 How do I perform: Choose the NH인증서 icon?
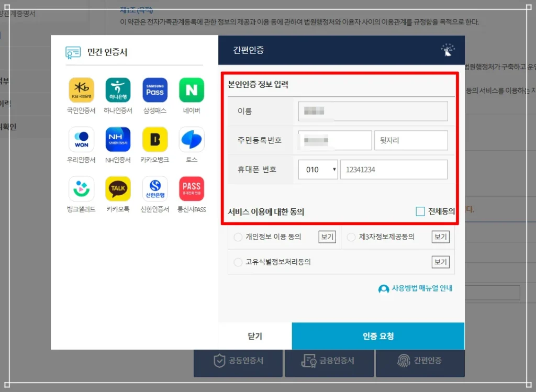[118, 139]
